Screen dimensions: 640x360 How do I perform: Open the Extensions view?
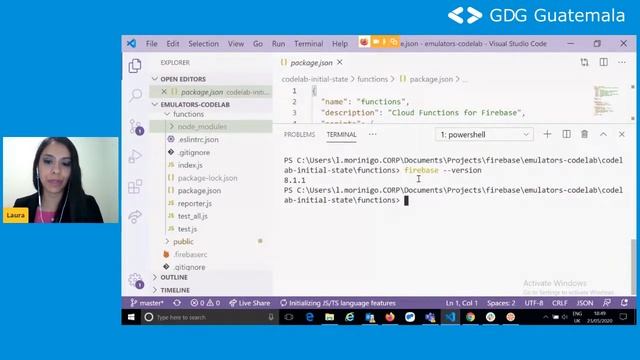pos(135,187)
